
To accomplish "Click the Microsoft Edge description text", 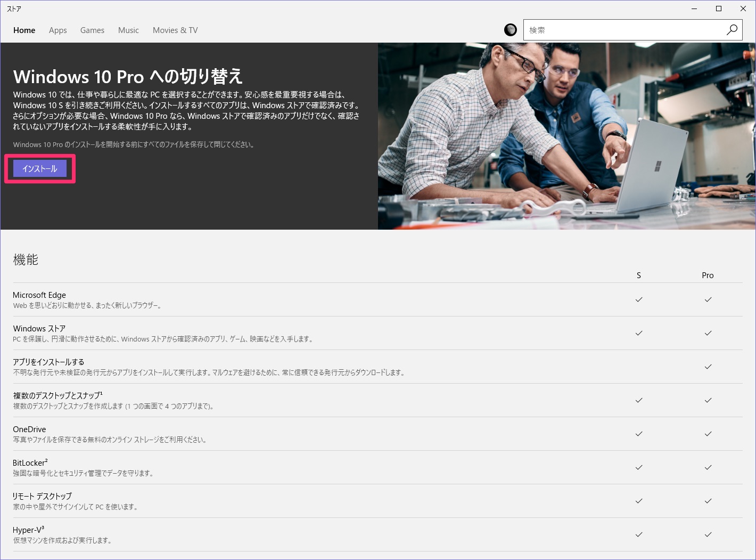I will (87, 306).
